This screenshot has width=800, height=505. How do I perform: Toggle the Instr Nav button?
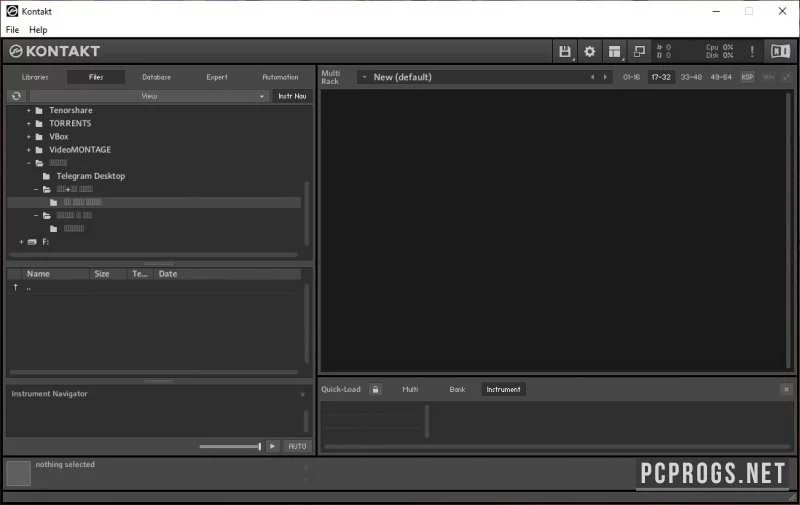[x=292, y=96]
